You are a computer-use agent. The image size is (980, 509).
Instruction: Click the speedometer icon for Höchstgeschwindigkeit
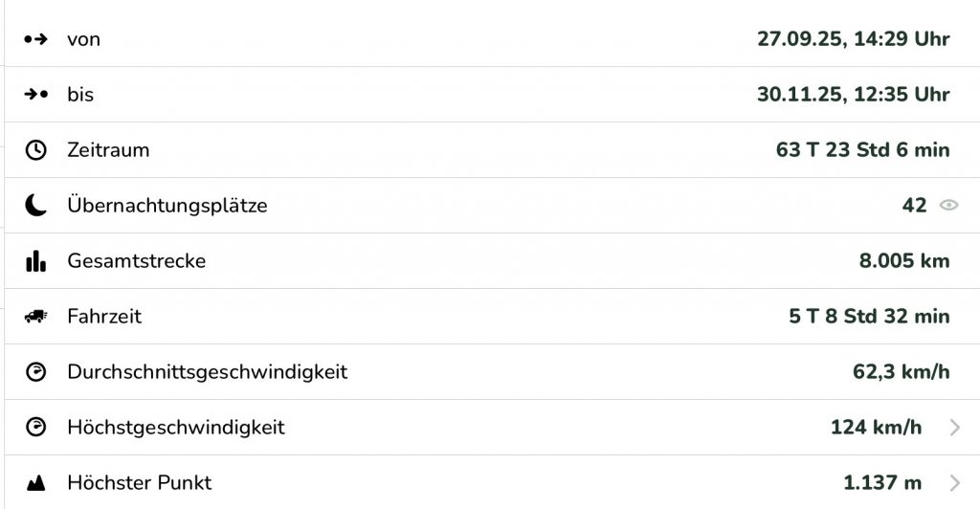pos(35,428)
